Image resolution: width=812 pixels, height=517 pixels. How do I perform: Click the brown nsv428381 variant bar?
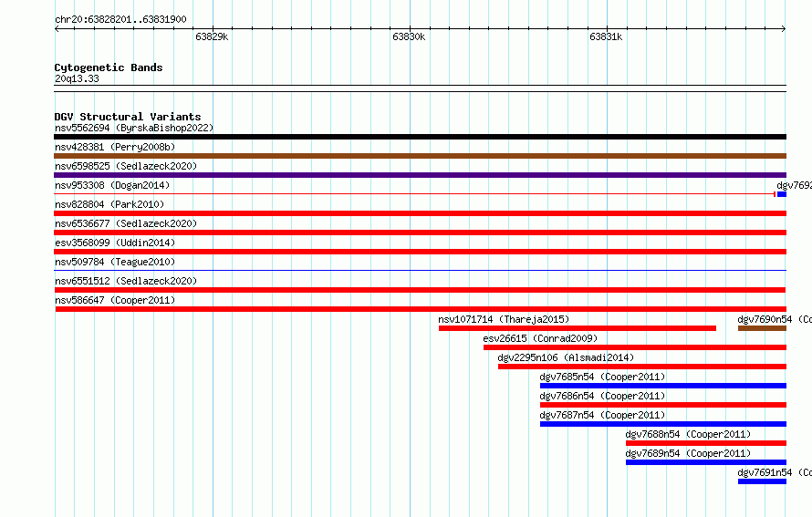[x=420, y=156]
